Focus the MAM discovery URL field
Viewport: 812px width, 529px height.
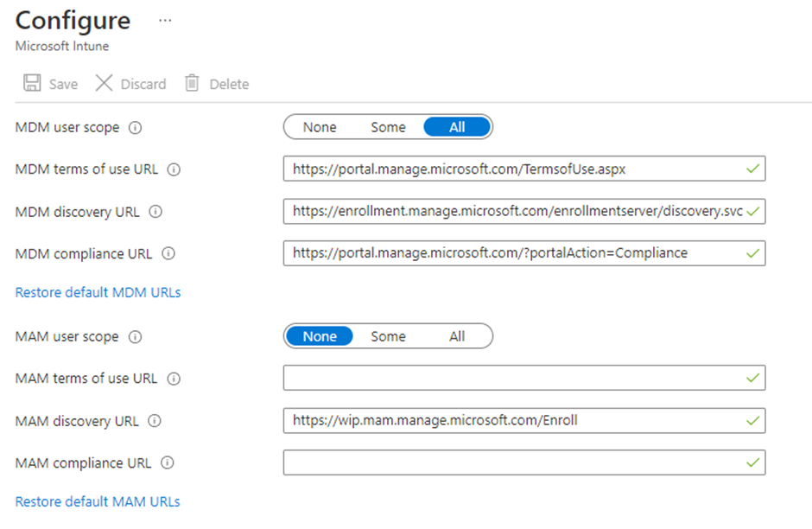(x=524, y=420)
